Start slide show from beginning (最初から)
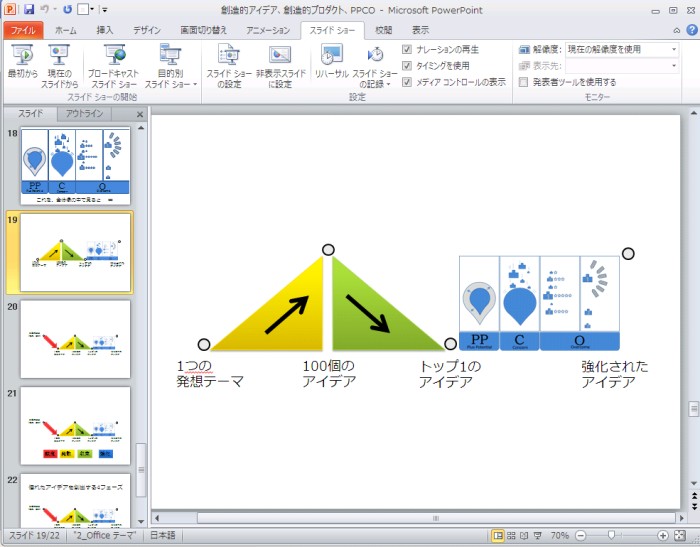Screen dimensions: 700x547 pos(22,63)
